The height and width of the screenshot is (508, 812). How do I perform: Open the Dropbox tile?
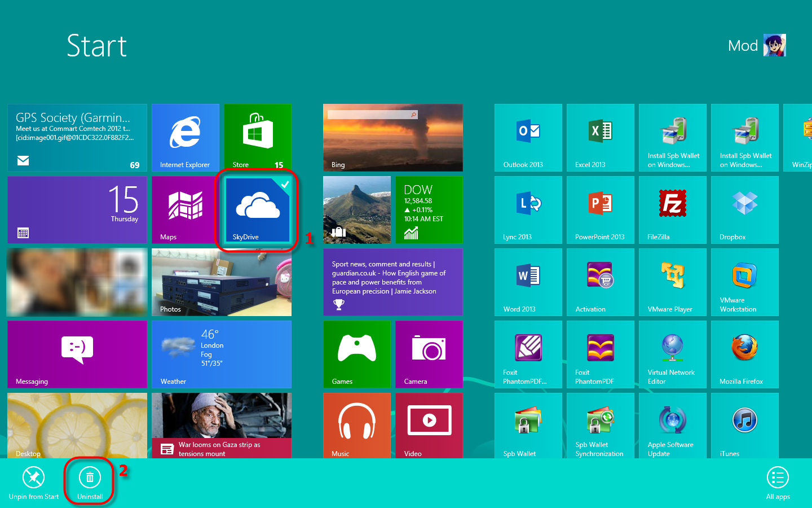coord(745,210)
